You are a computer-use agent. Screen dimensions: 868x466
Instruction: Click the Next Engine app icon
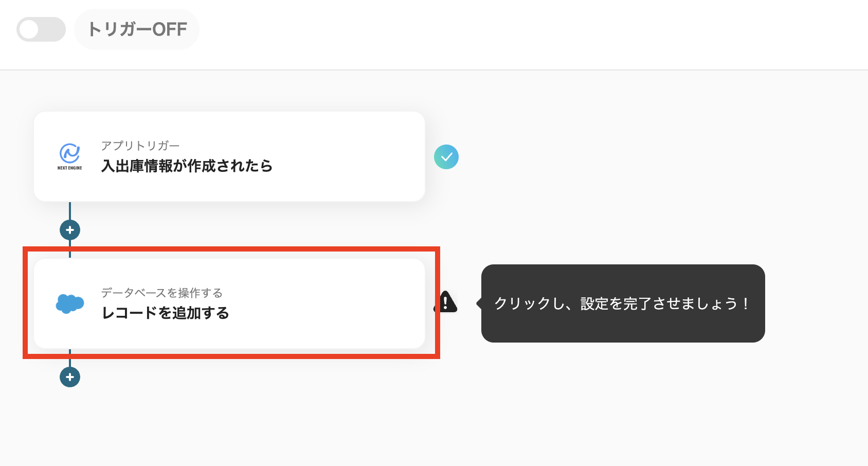click(69, 154)
